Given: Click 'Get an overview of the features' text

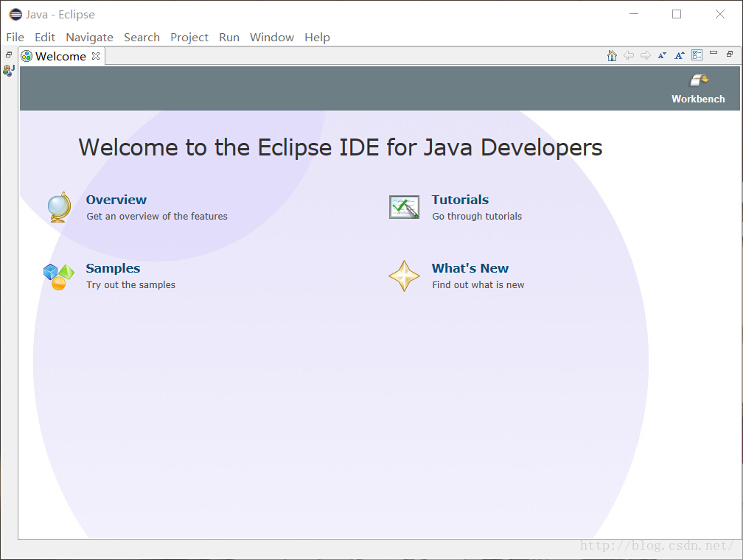Looking at the screenshot, I should click(x=157, y=216).
